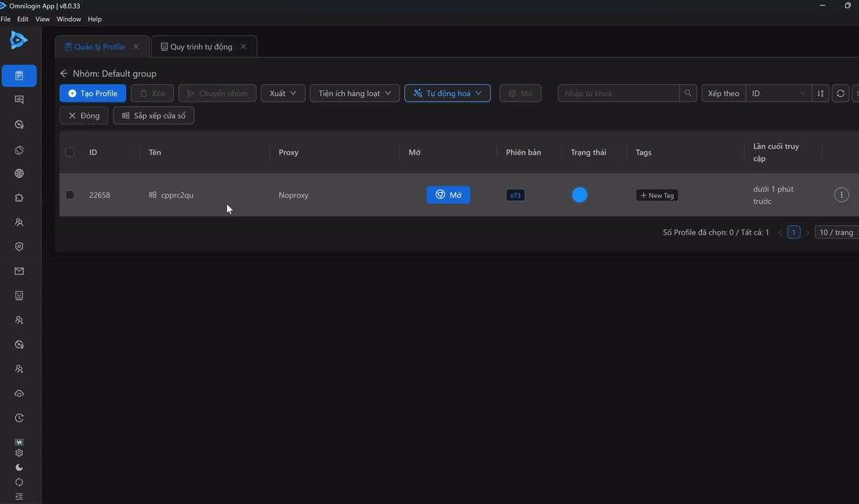The height and width of the screenshot is (504, 859).
Task: Toggle the blue status indicator for cpprc2qu
Action: click(x=579, y=195)
